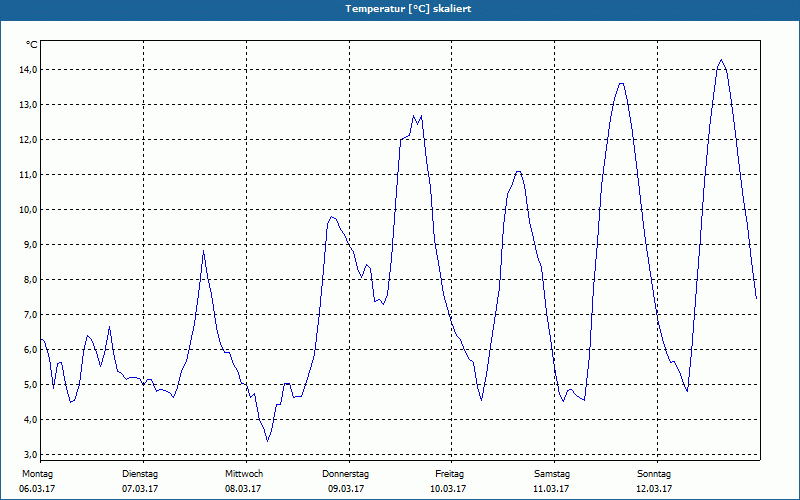Select the 8,0 axis value
Image resolution: width=800 pixels, height=500 pixels.
30,280
